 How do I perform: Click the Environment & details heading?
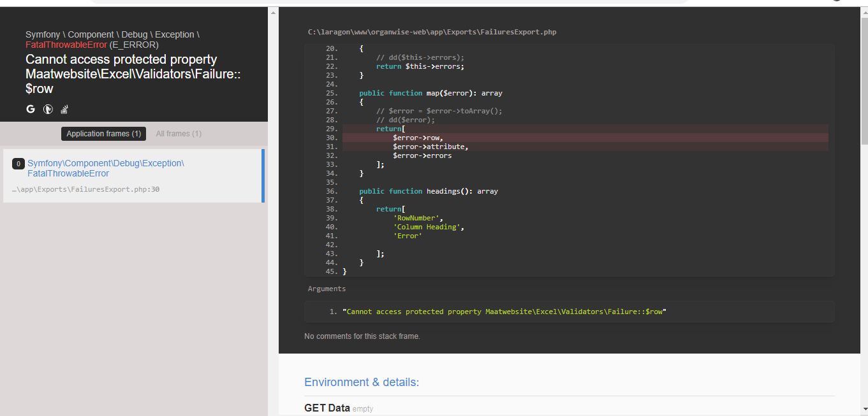(362, 382)
